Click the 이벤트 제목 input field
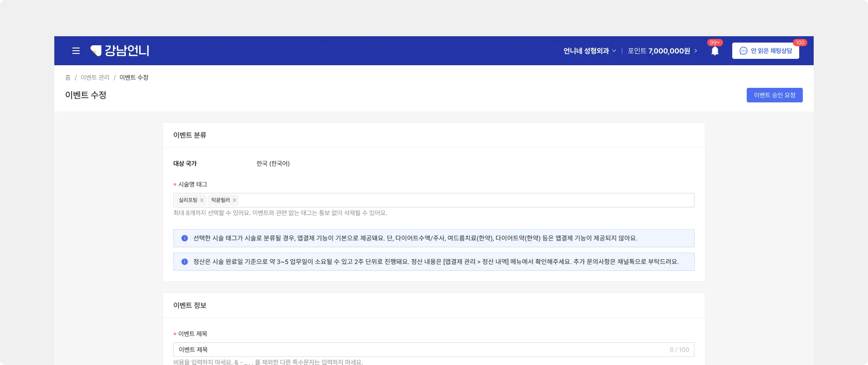The image size is (868, 365). (434, 350)
